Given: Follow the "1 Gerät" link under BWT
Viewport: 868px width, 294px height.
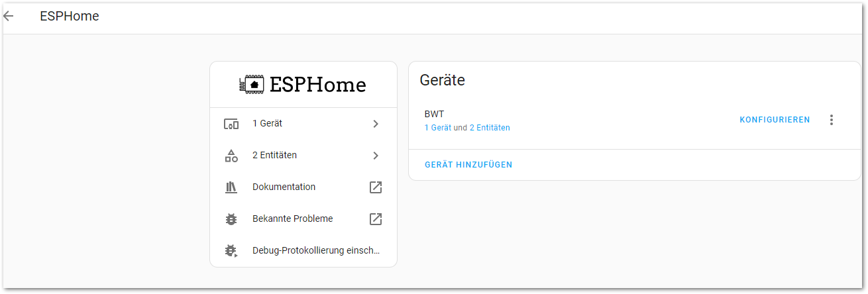Looking at the screenshot, I should point(438,128).
